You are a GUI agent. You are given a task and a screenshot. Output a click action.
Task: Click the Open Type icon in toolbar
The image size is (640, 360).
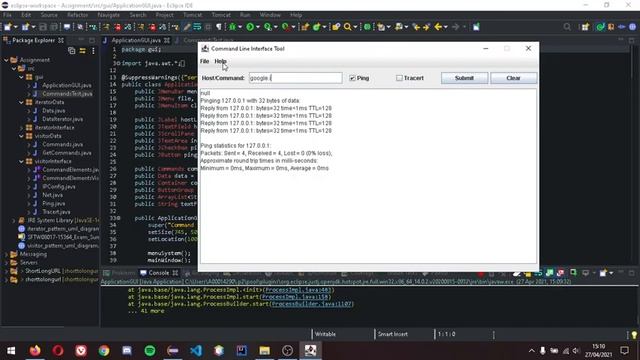[x=336, y=27]
